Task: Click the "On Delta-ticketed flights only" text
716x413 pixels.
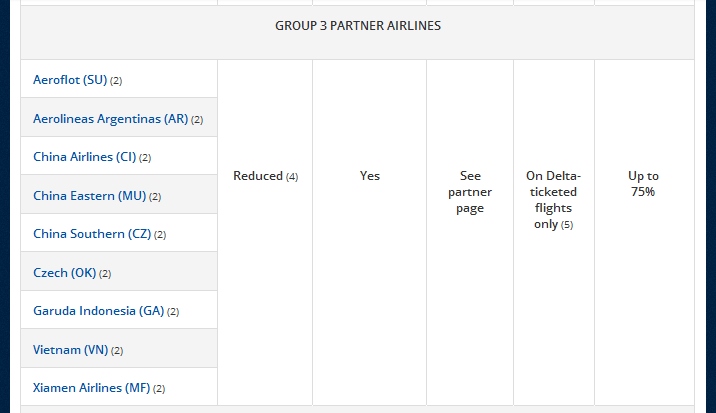Action: [x=553, y=192]
